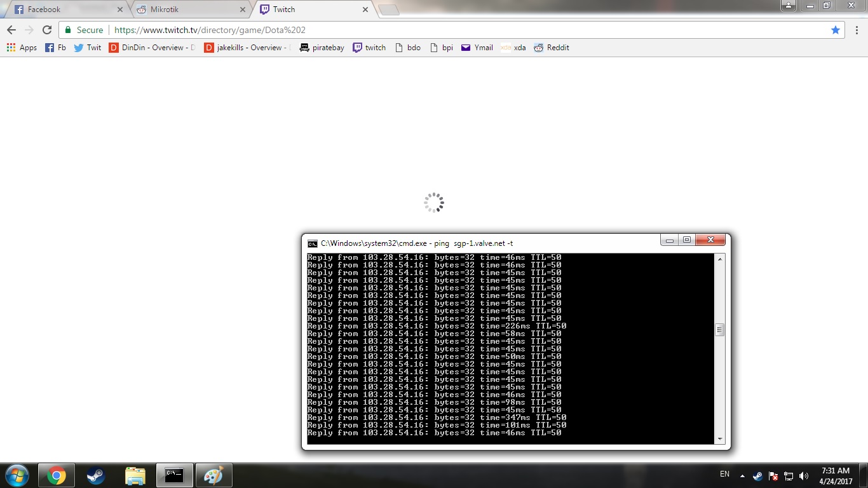Open the Windows Start menu
The width and height of the screenshot is (868, 488).
[x=17, y=475]
